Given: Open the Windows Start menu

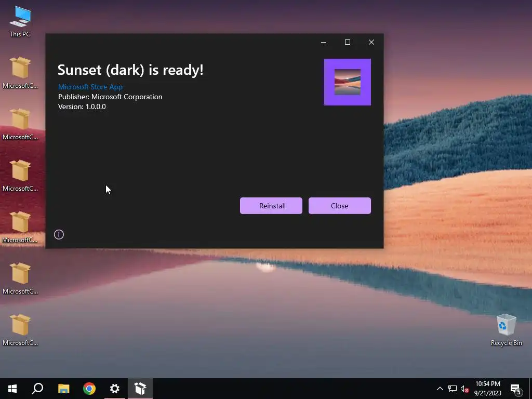Looking at the screenshot, I should coord(12,389).
